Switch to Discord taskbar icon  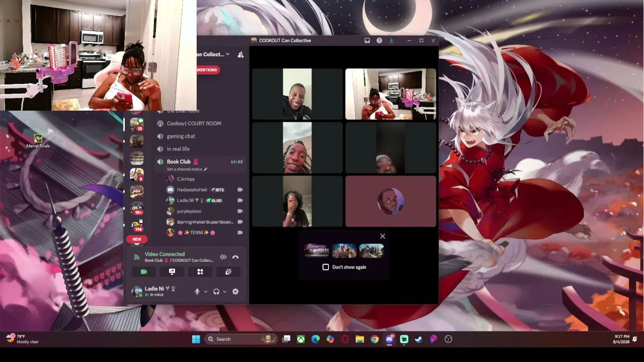click(389, 339)
